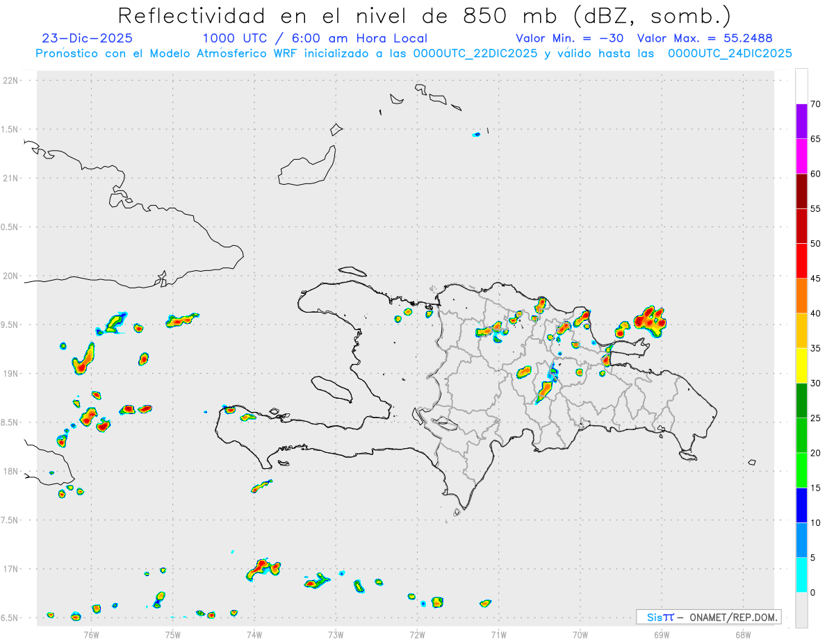Click the '69W' longitude axis label
The height and width of the screenshot is (644, 834).
click(662, 634)
